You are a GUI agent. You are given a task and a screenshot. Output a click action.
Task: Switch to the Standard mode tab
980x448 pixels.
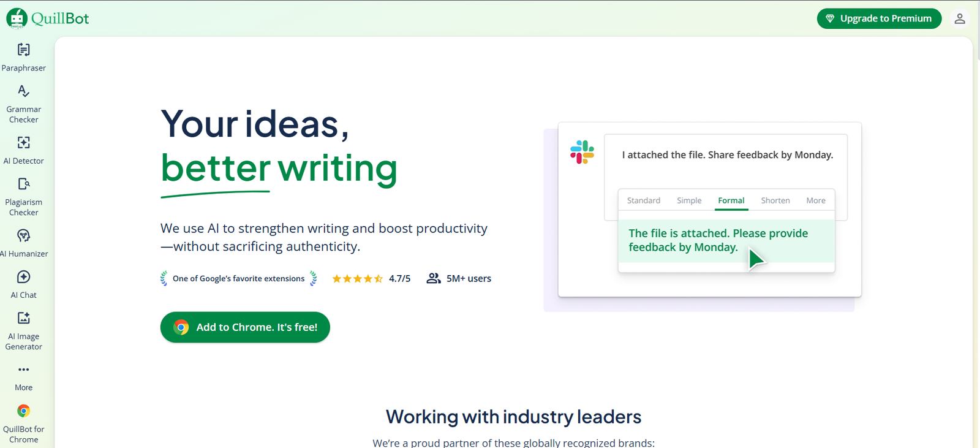click(x=643, y=200)
